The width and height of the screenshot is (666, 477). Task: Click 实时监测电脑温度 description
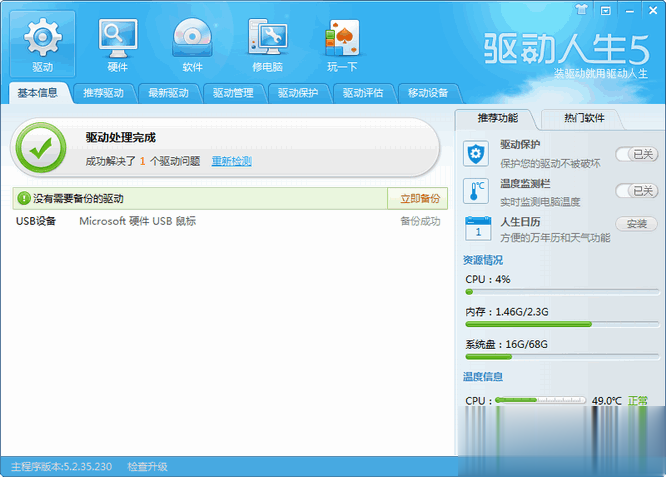[x=540, y=202]
